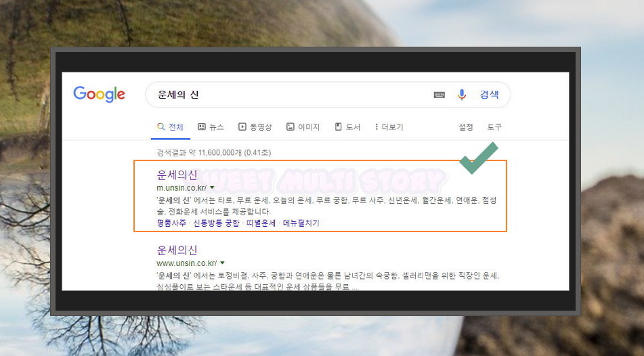Switch to the 도서 tab
The height and width of the screenshot is (356, 644).
pyautogui.click(x=347, y=127)
